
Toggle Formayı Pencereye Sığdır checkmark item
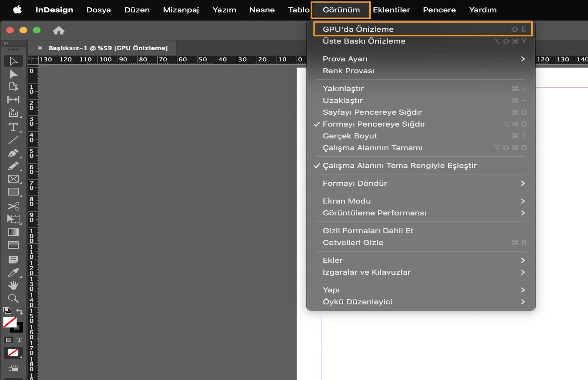[374, 124]
